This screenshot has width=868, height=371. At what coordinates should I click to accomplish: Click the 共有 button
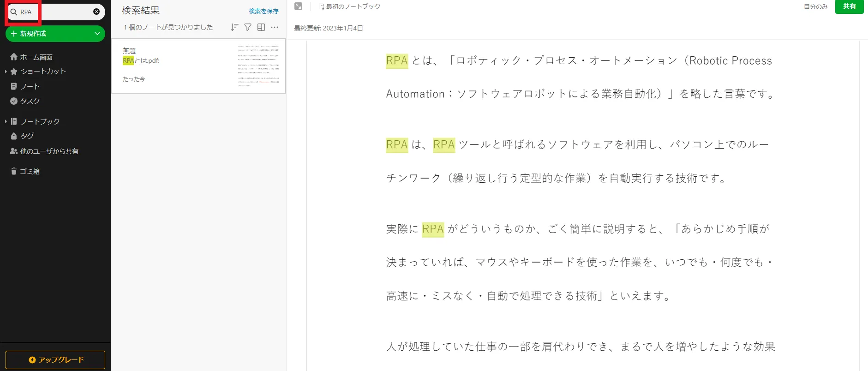click(x=849, y=6)
